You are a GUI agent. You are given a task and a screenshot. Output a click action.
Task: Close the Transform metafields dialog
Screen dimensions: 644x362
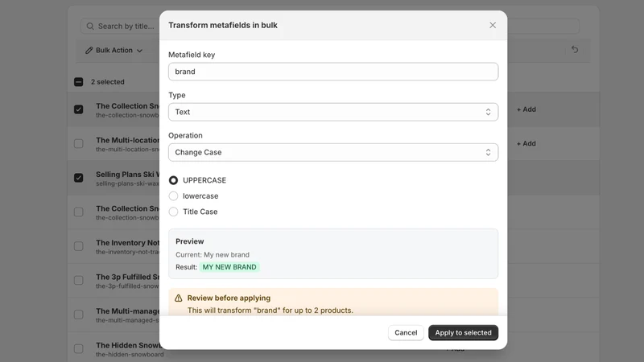(493, 25)
